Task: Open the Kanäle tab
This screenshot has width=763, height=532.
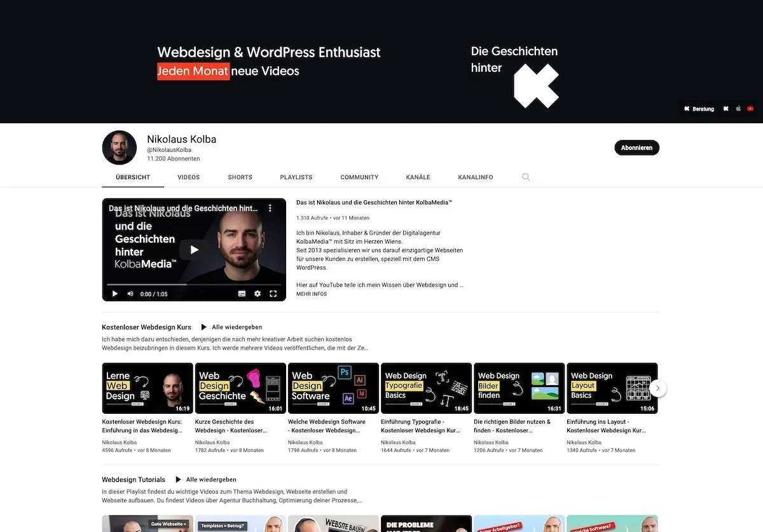Action: [x=418, y=177]
